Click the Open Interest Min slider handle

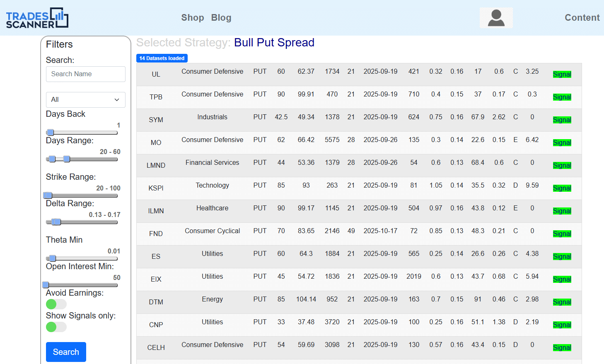tap(46, 285)
